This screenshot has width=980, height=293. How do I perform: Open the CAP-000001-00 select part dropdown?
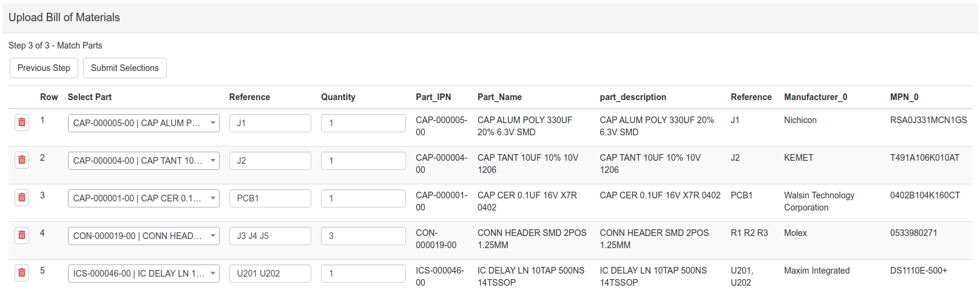coord(143,198)
